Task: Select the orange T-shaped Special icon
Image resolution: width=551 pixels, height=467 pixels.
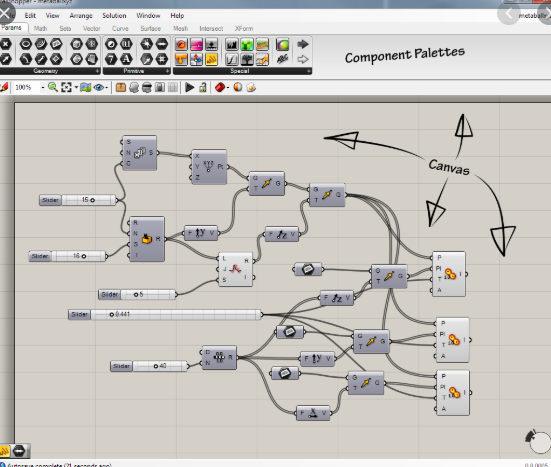Action: pyautogui.click(x=181, y=59)
